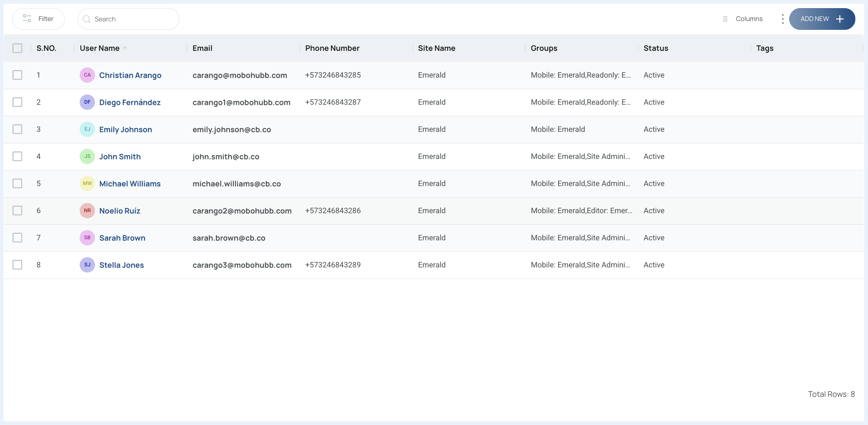
Task: Sort by Tags column header
Action: [x=765, y=48]
